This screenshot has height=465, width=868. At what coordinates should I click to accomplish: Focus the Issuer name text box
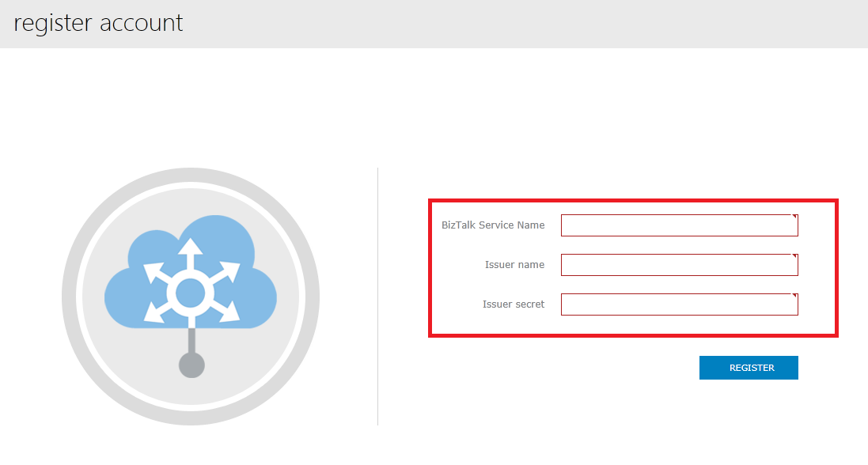(x=679, y=265)
